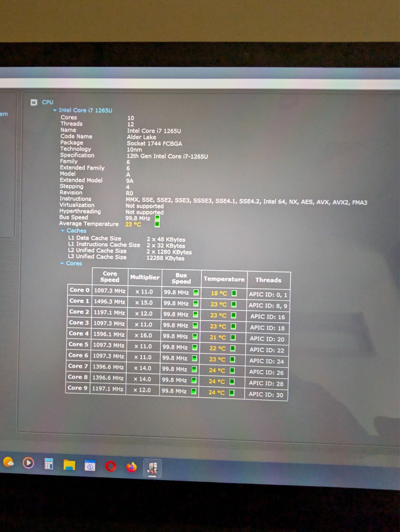Open the Media Player taskbar icon
Image resolution: width=400 pixels, height=532 pixels.
pos(28,463)
